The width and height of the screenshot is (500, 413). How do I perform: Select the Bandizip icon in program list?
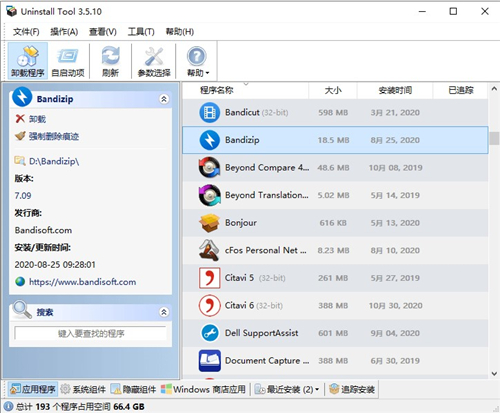pyautogui.click(x=209, y=140)
